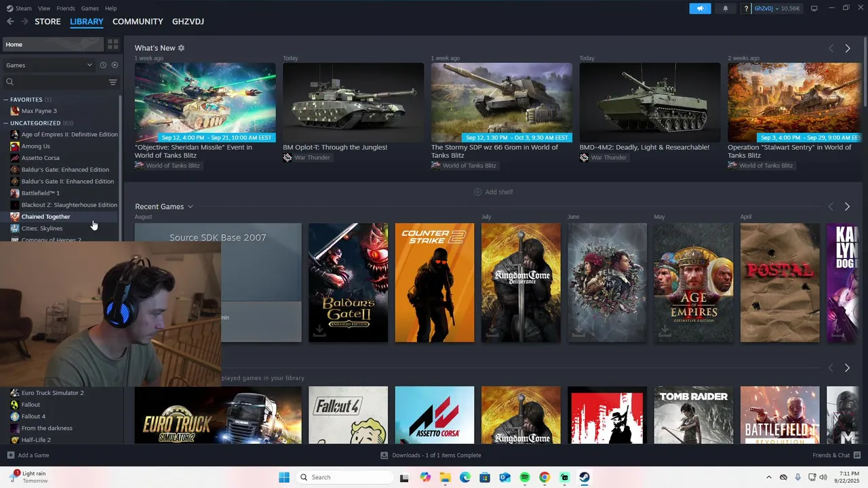Click Add a Game

click(28, 455)
